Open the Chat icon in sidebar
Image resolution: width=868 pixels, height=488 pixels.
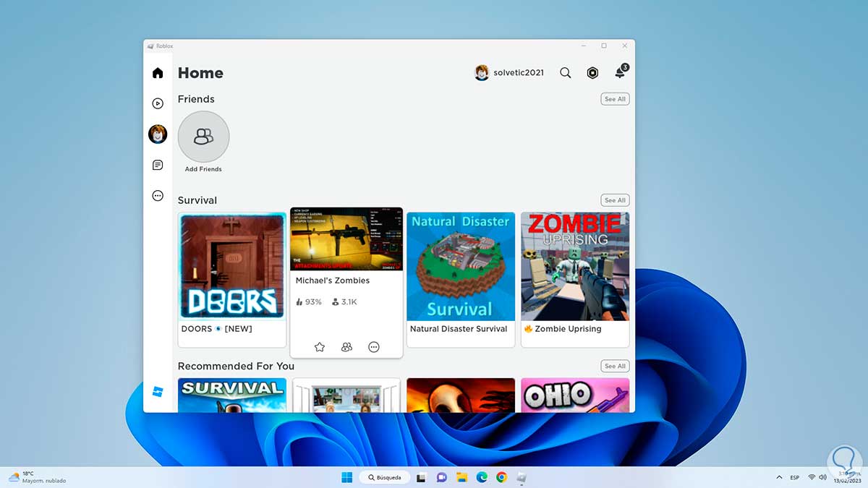(x=158, y=166)
